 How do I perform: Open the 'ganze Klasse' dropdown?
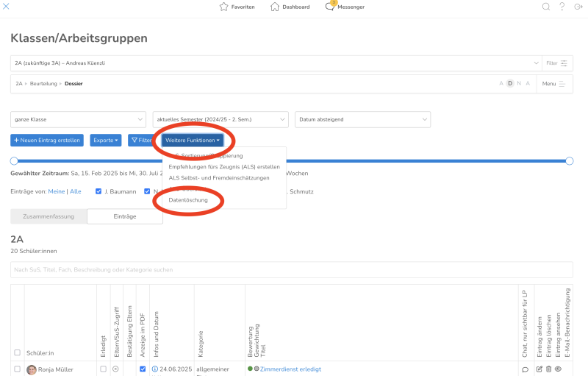click(x=78, y=119)
